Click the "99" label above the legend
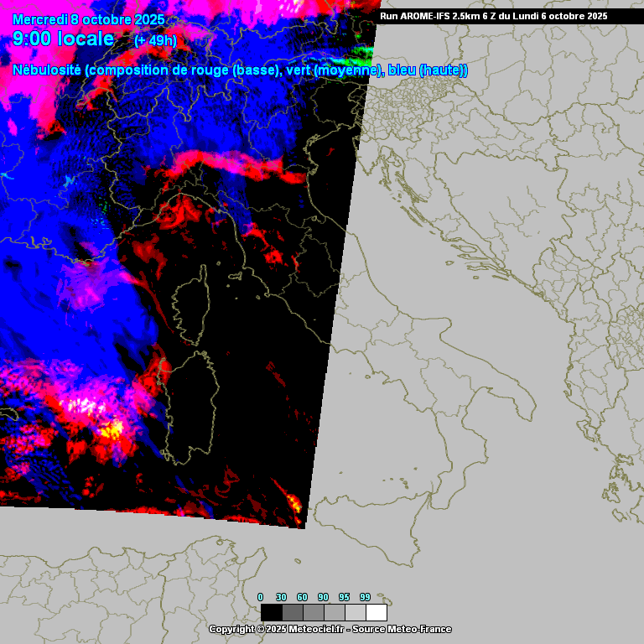Image resolution: width=644 pixels, height=644 pixels. coord(365,597)
